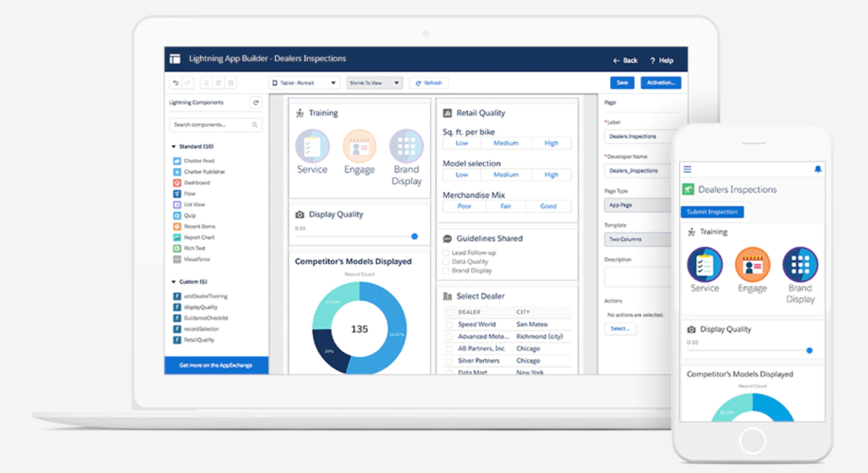Open the Shrink To View zoom dropdown
Image resolution: width=868 pixels, height=473 pixels.
[375, 83]
